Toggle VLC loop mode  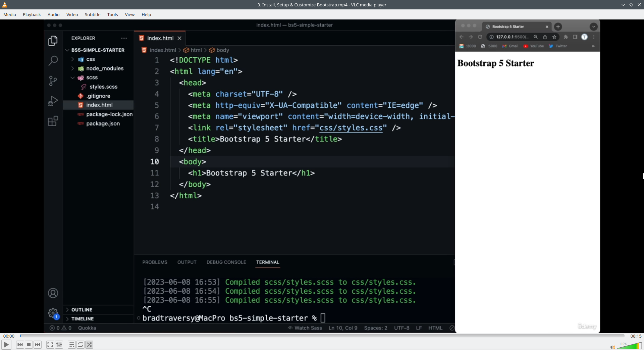(80, 345)
